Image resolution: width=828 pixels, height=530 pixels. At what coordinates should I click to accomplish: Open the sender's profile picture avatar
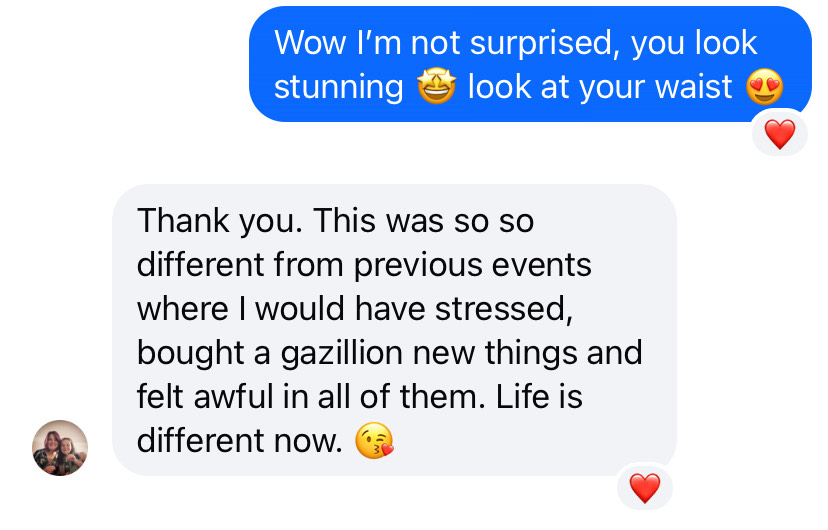[60, 447]
